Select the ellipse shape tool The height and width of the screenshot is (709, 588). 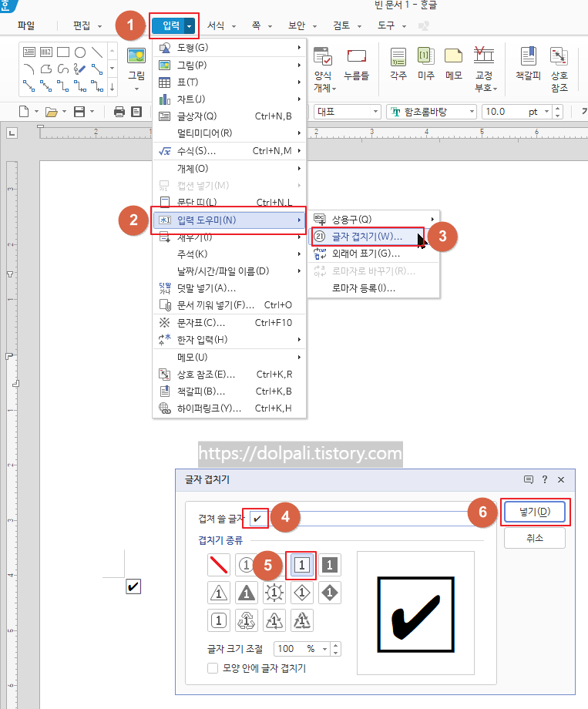coord(80,52)
